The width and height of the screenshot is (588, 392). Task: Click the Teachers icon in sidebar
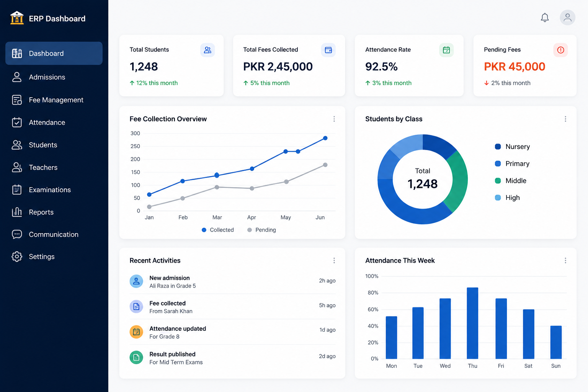[17, 167]
